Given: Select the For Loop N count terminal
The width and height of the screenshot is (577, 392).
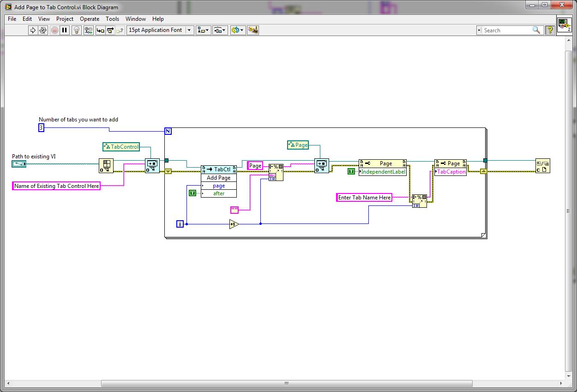Looking at the screenshot, I should [x=168, y=131].
